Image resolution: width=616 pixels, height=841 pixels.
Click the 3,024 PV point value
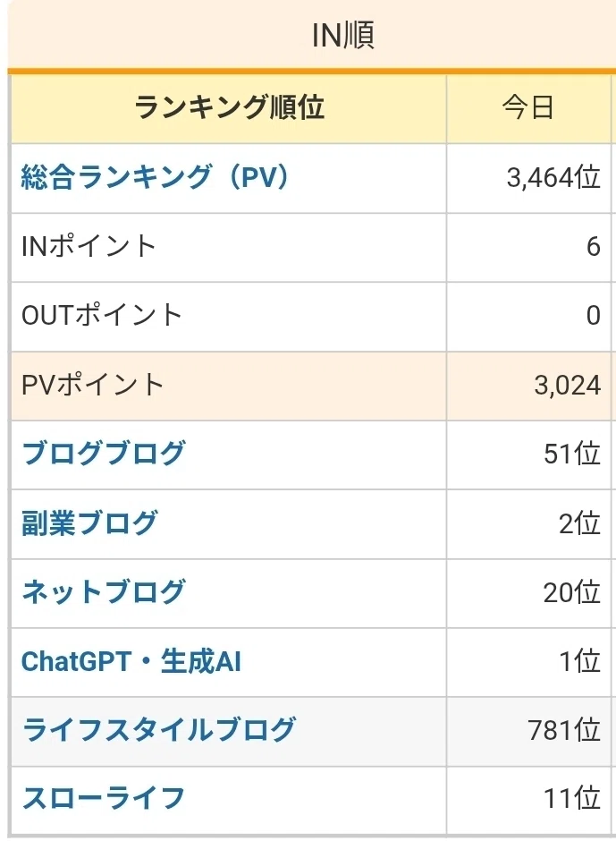567,385
